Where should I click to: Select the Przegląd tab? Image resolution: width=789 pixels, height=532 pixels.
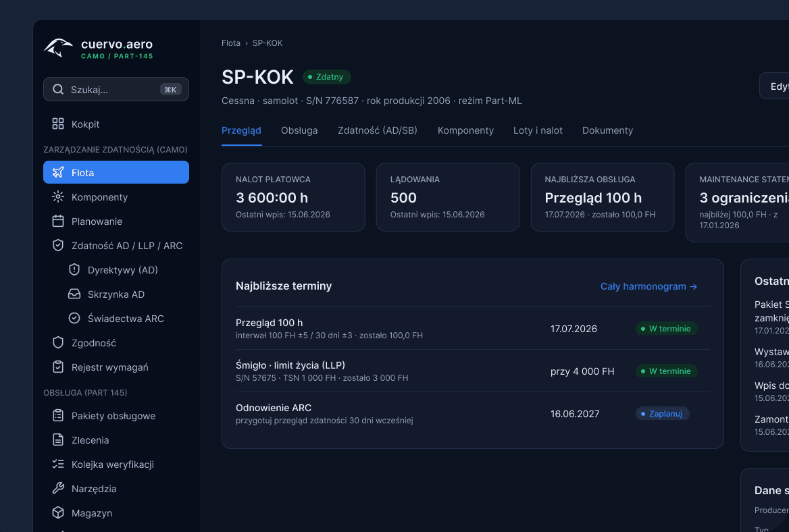(242, 130)
